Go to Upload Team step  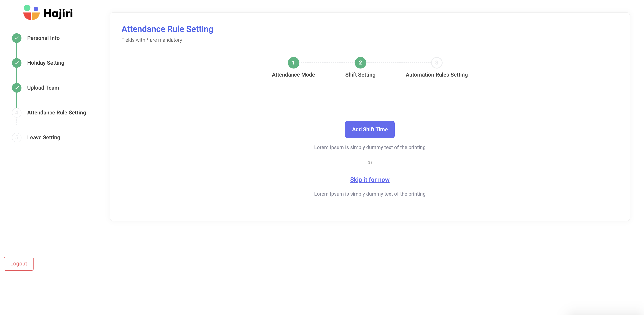(43, 88)
